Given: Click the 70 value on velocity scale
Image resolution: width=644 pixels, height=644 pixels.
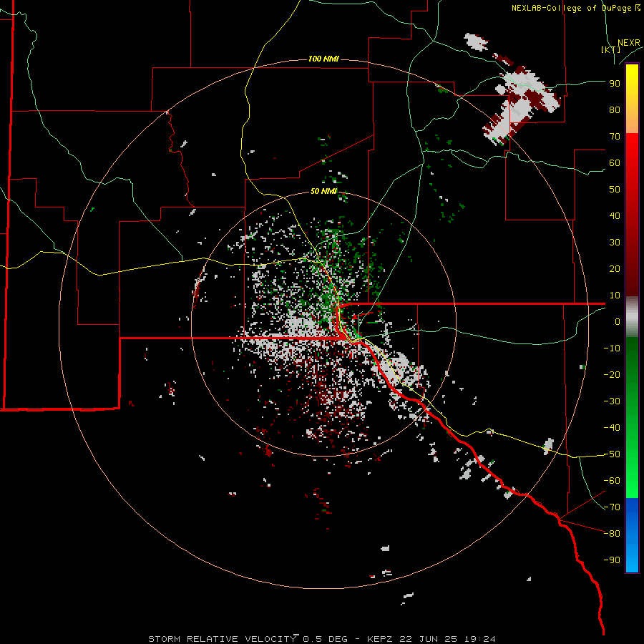Looking at the screenshot, I should point(615,137).
